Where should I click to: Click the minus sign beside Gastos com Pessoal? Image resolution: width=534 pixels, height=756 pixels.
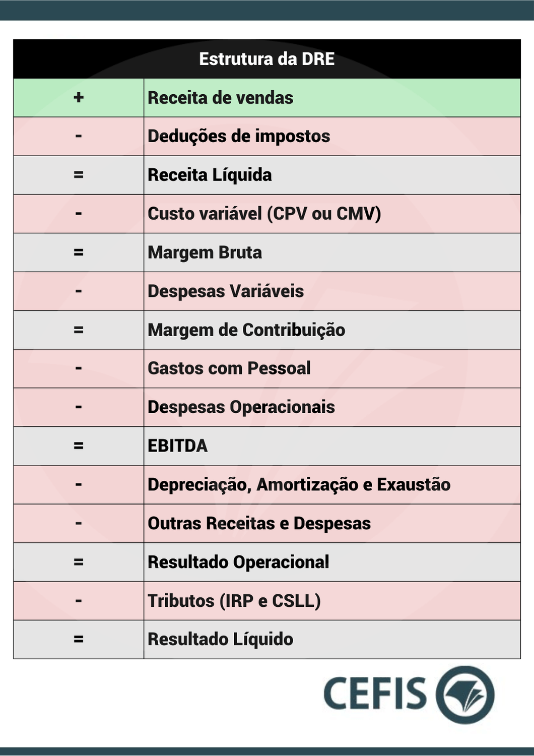(x=79, y=368)
